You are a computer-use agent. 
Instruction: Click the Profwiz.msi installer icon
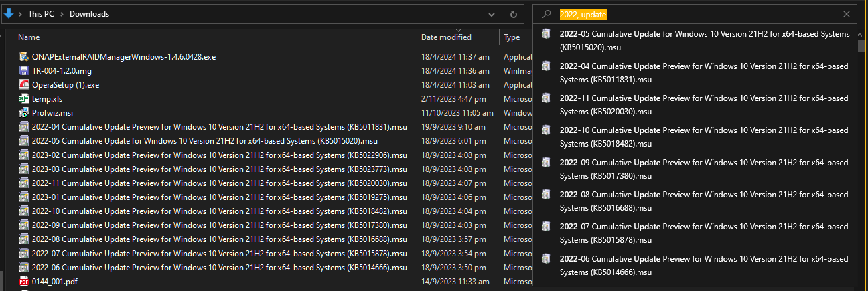pyautogui.click(x=24, y=113)
